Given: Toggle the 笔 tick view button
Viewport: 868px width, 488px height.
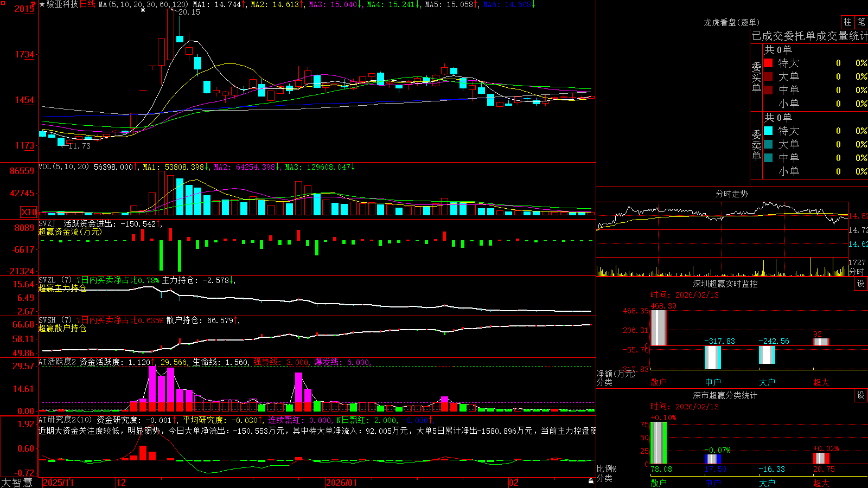Looking at the screenshot, I should click(861, 22).
